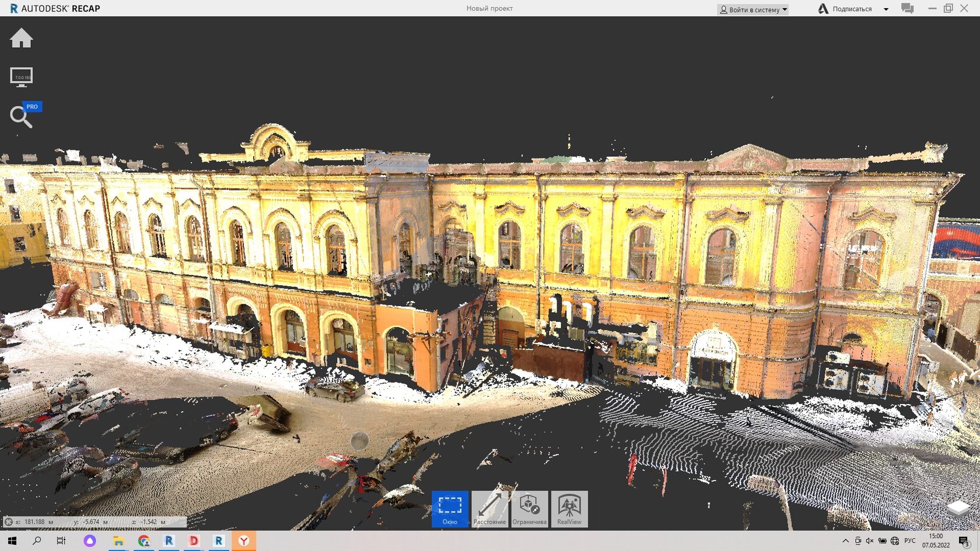Click the Meet Now camera tray icon
980x551 pixels.
pos(857,541)
